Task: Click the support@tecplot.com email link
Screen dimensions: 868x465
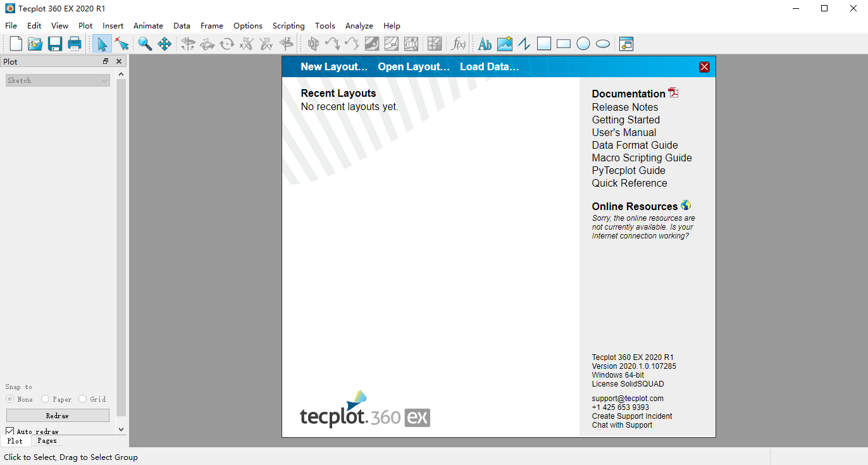Action: (628, 399)
